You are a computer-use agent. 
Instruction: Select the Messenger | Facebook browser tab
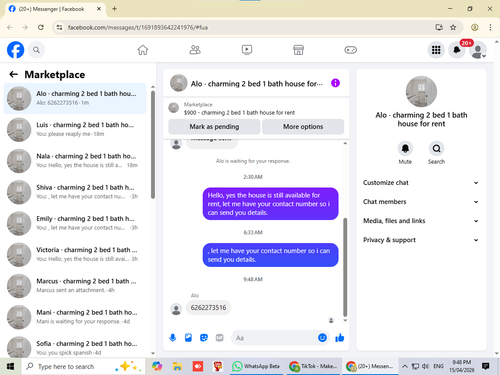[x=55, y=9]
